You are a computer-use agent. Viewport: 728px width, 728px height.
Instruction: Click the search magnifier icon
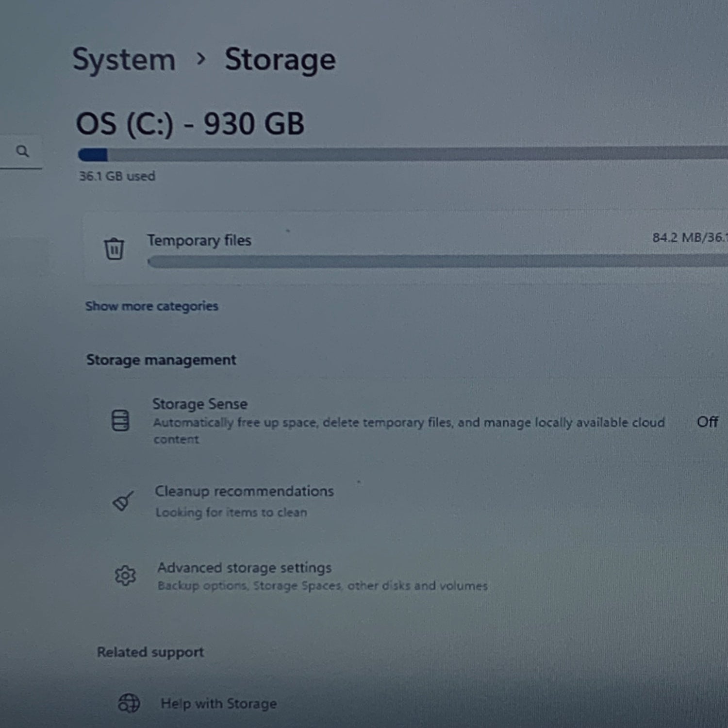(x=22, y=151)
